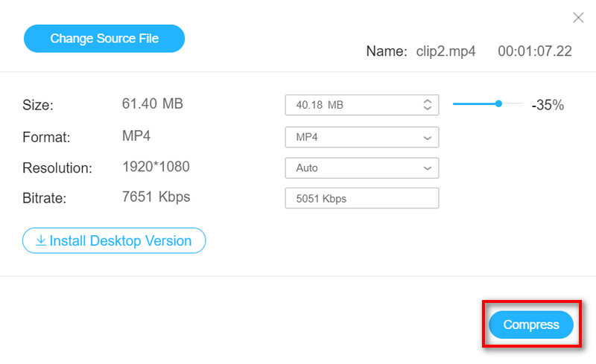Decrease output size with the down arrow
Screen dimensions: 596x364
428,109
